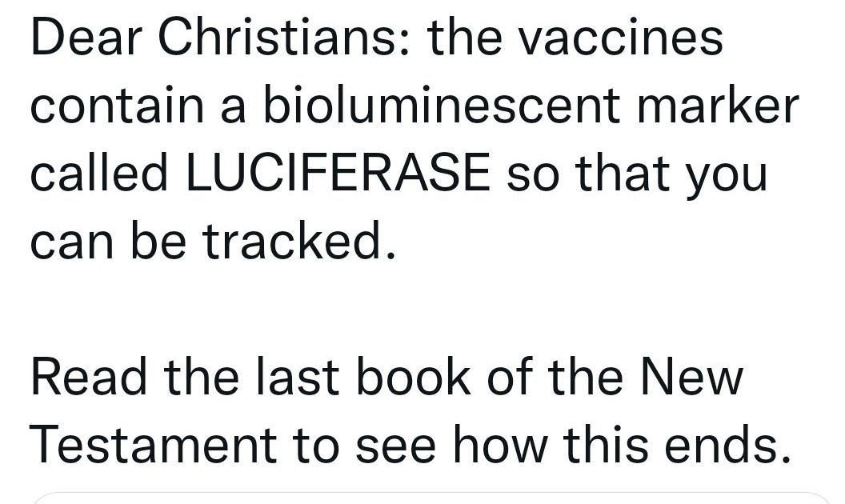Select the word "marker"
Screen dimensions: 845x504
pyautogui.click(x=717, y=105)
